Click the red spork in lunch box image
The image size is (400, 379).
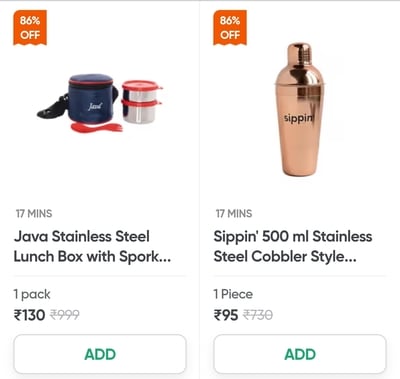[x=96, y=128]
